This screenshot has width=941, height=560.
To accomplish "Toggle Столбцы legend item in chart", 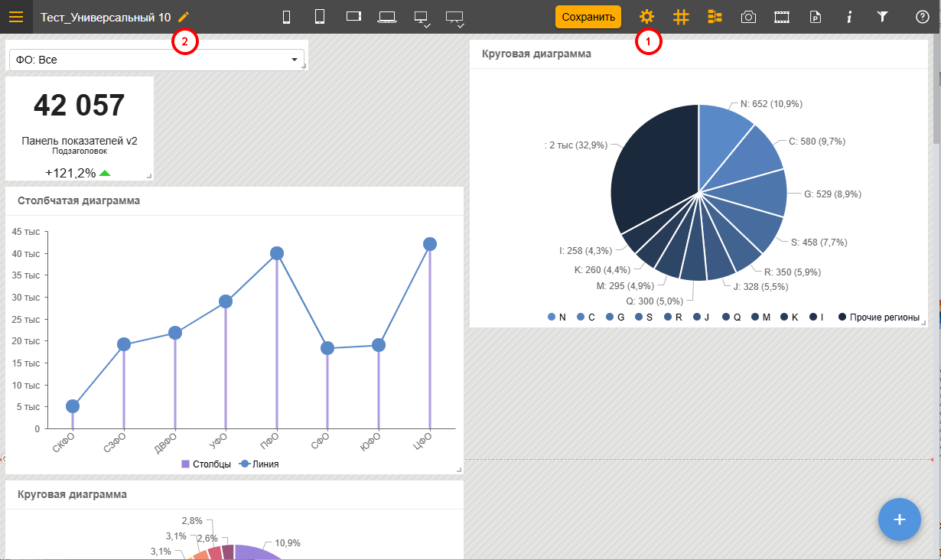I will [x=206, y=464].
